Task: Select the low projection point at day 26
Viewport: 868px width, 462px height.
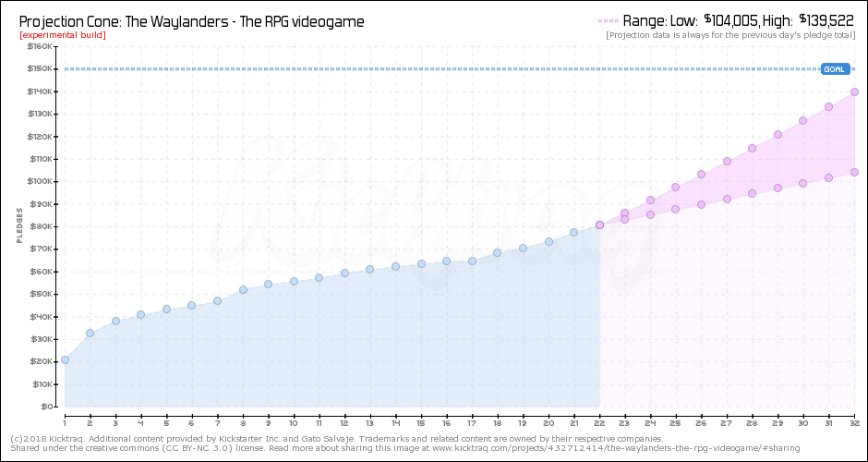Action: tap(701, 204)
